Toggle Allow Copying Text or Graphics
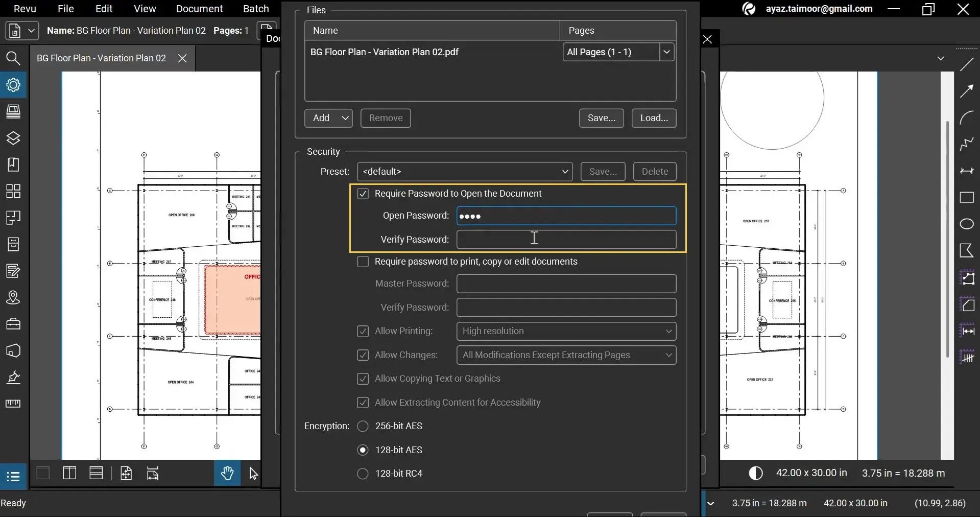 (x=363, y=379)
